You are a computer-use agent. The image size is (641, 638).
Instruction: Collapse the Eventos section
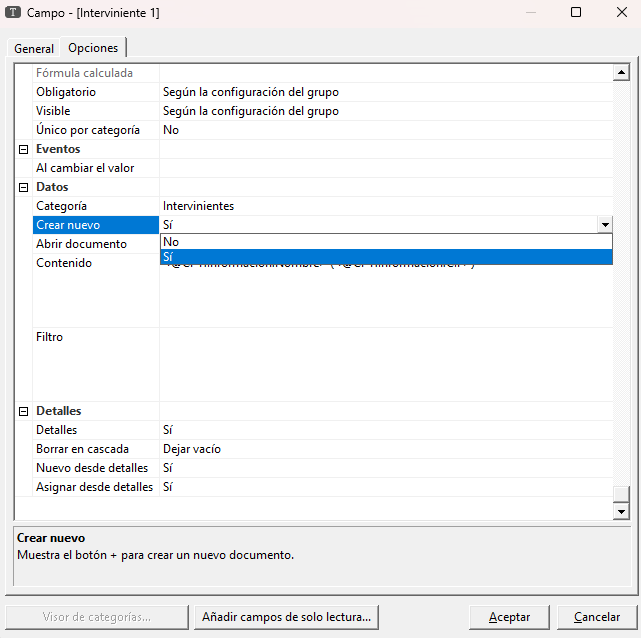[24, 149]
